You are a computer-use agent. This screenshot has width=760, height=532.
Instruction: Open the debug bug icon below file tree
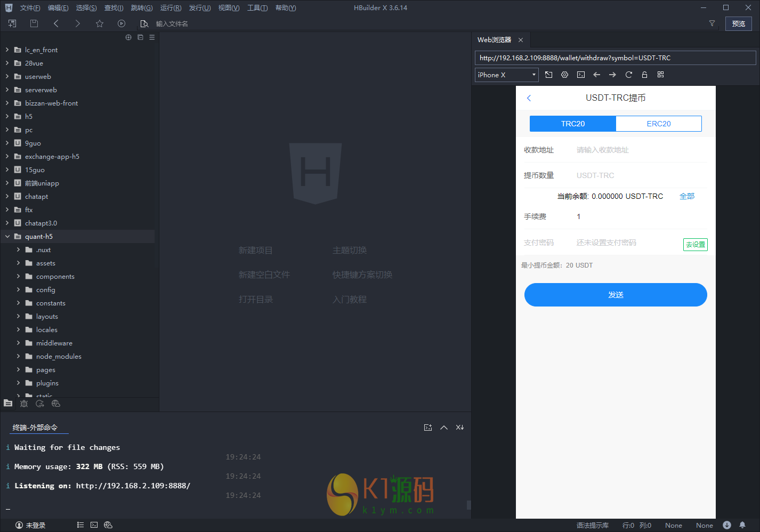[x=24, y=404]
